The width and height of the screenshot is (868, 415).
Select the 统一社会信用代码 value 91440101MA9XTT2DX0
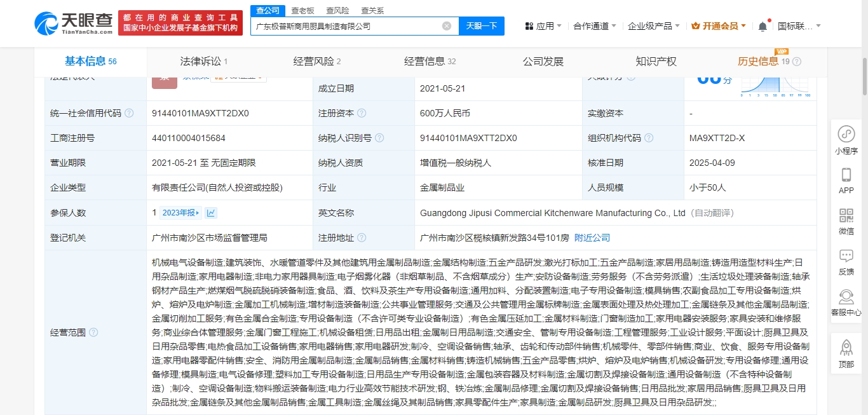tap(201, 113)
